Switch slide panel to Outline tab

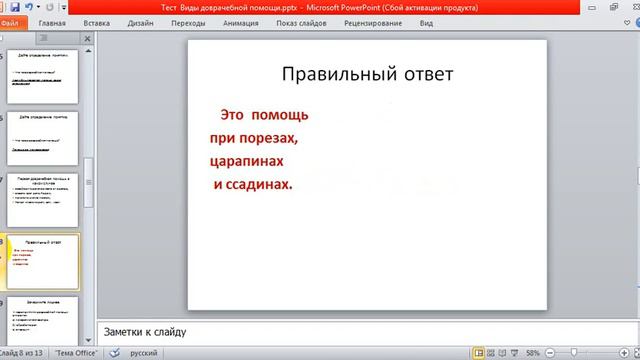point(44,38)
